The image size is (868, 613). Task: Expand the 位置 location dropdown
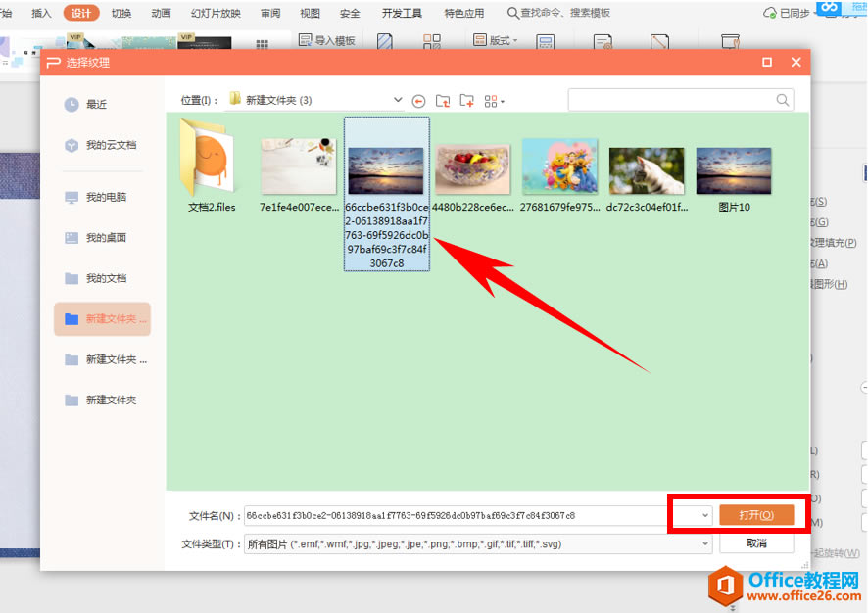(x=398, y=100)
